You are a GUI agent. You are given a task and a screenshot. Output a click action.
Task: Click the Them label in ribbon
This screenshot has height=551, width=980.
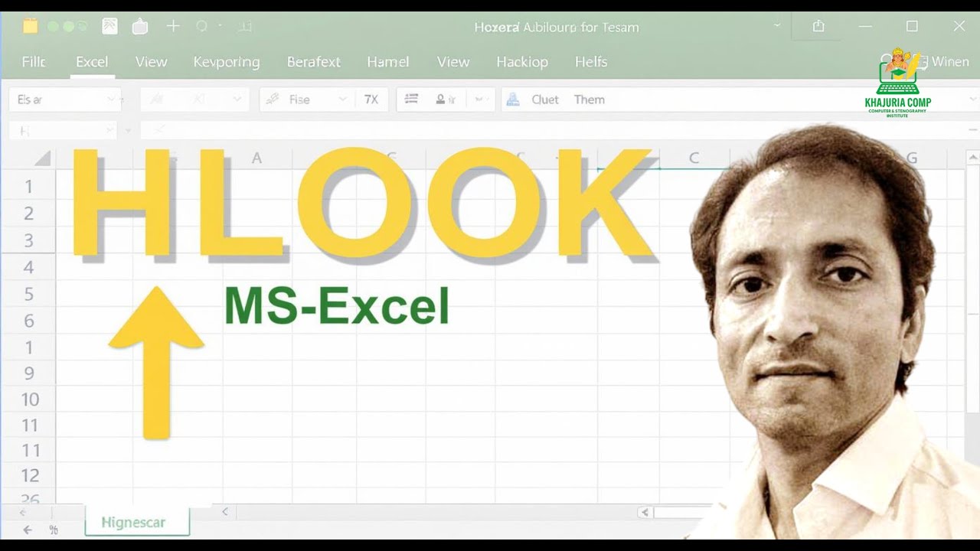pos(590,99)
